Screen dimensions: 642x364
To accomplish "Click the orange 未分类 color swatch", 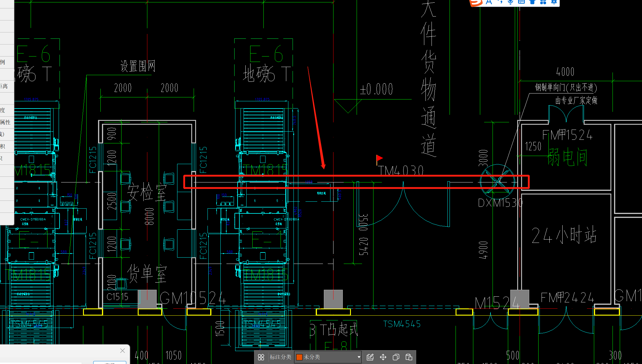I will [299, 357].
